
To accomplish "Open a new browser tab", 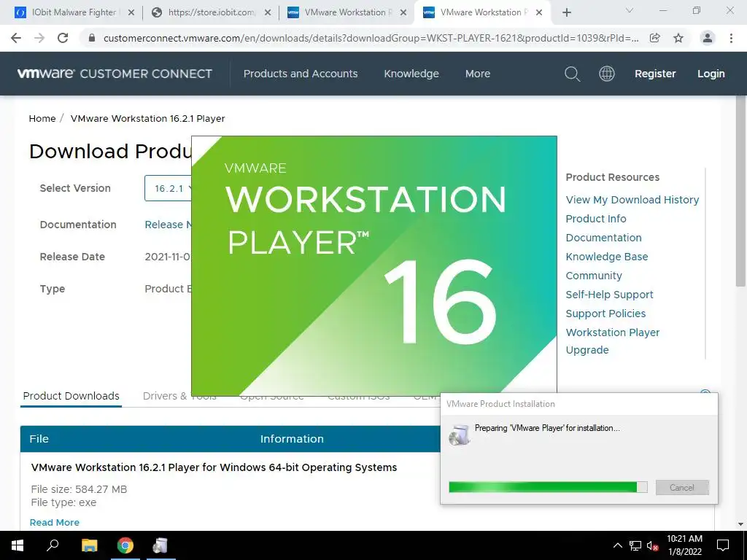I will [x=566, y=12].
